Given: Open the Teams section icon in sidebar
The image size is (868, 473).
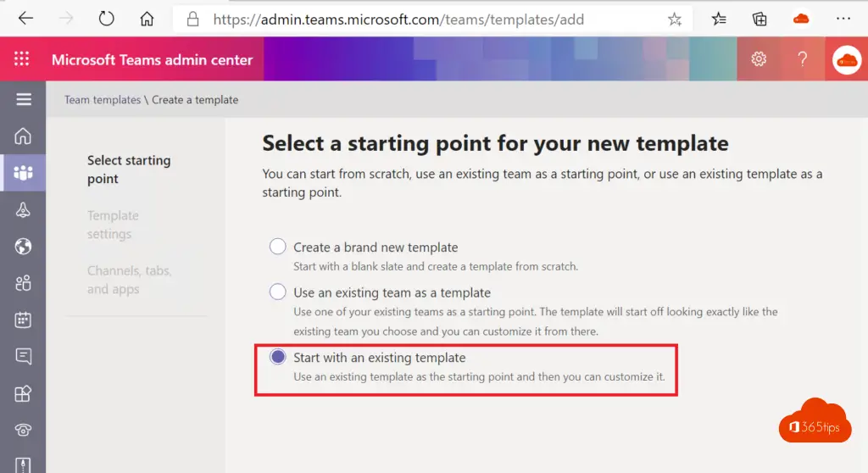Looking at the screenshot, I should [x=23, y=173].
